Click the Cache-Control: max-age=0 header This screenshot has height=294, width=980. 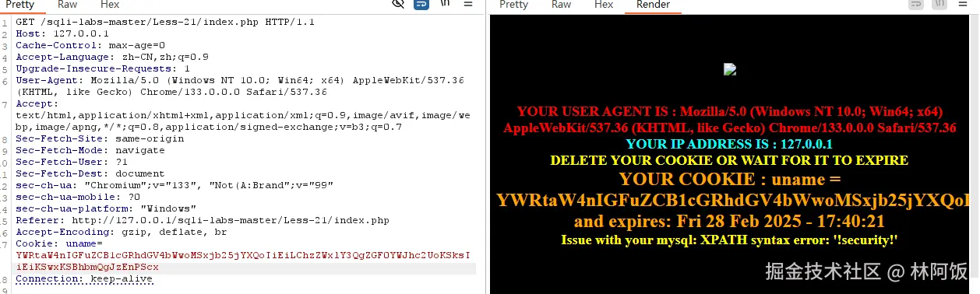click(x=90, y=46)
